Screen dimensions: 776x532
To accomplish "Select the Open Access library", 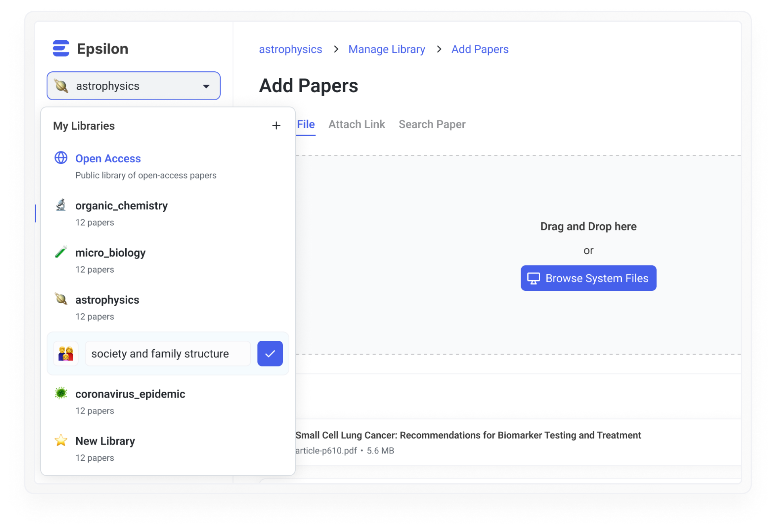I will 168,166.
